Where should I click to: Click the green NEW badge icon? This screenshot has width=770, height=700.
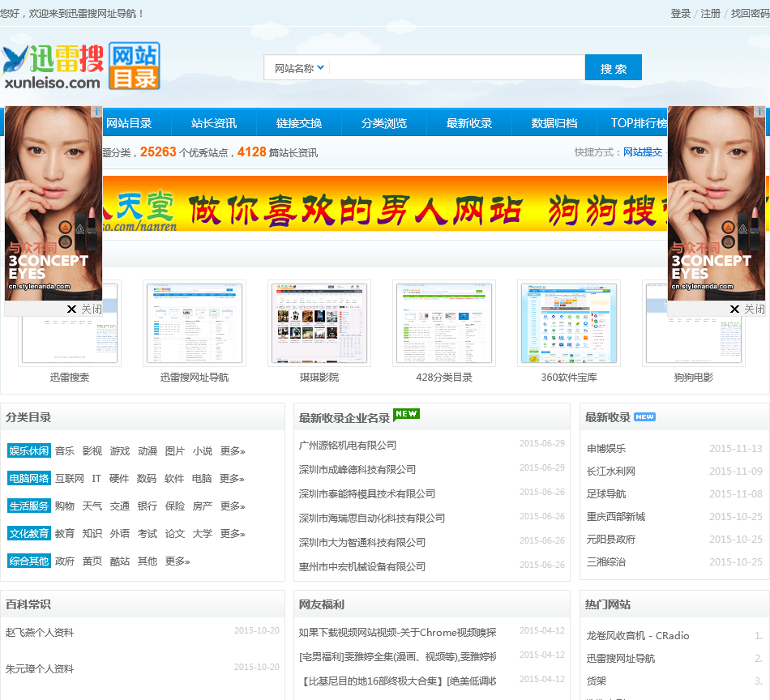click(x=406, y=414)
